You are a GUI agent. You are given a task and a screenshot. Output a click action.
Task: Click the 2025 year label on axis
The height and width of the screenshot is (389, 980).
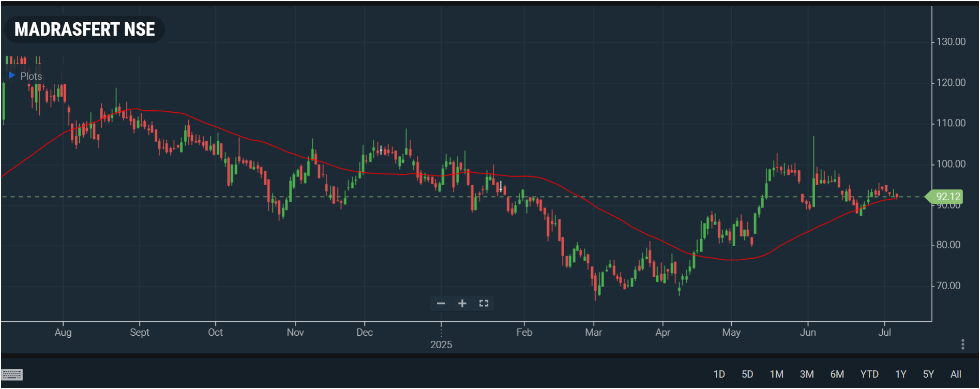(x=441, y=345)
